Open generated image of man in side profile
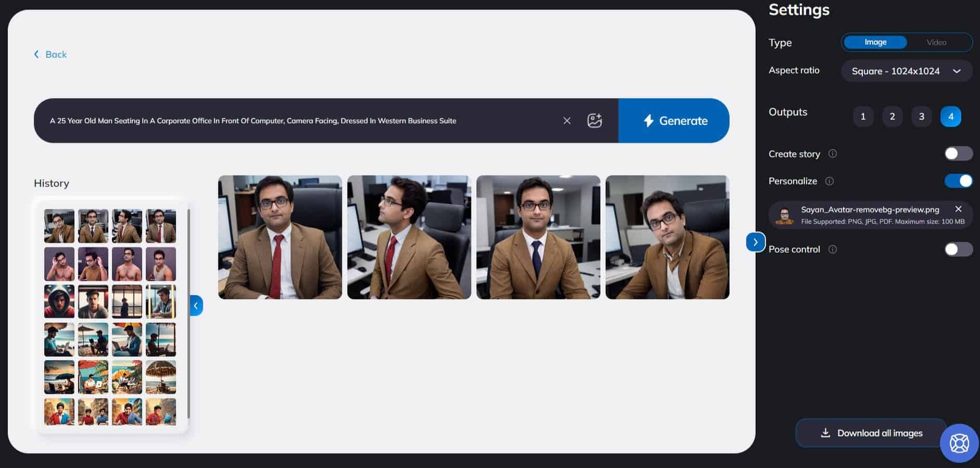 coord(409,238)
